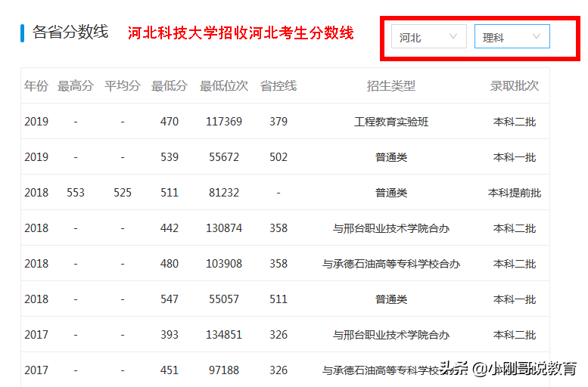The image size is (588, 387).
Task: Click the highest score value 553
Action: (x=76, y=193)
